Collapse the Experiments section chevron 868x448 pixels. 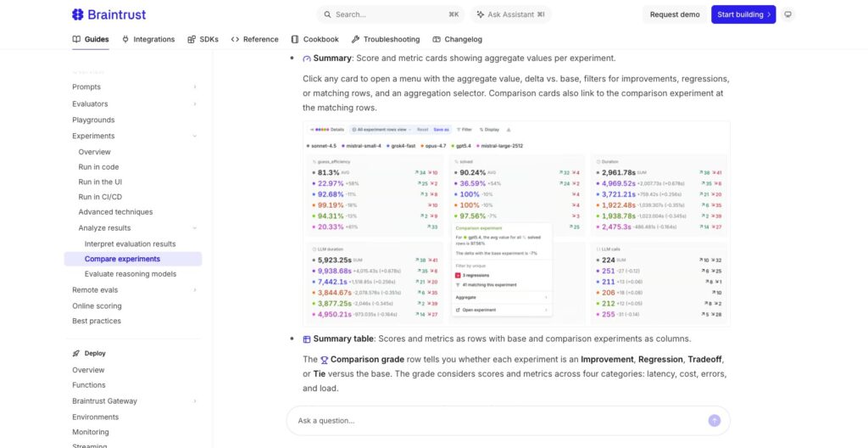point(194,136)
